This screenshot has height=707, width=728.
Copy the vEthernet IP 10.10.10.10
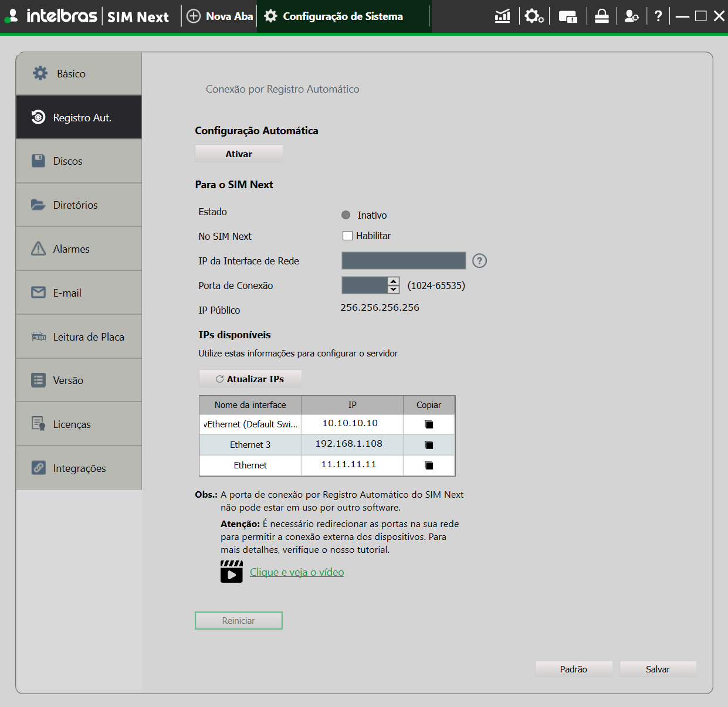(x=429, y=424)
